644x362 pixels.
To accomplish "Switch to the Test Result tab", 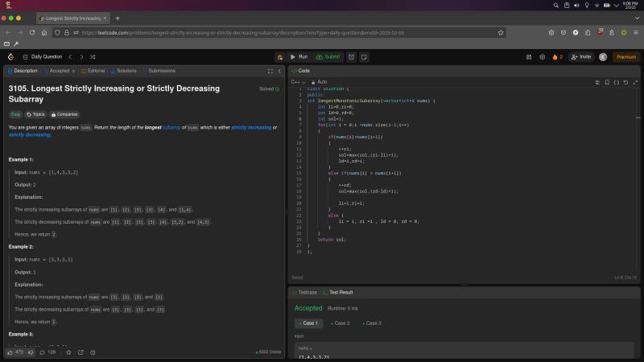I will click(337, 293).
